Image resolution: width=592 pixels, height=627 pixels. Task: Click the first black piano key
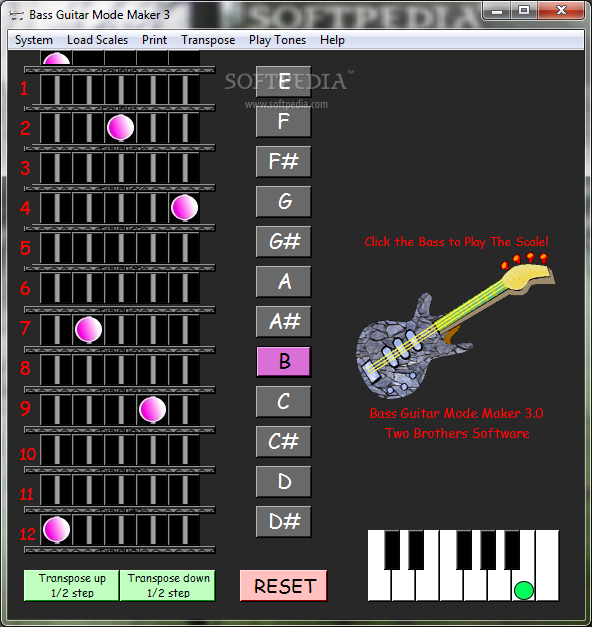click(392, 550)
